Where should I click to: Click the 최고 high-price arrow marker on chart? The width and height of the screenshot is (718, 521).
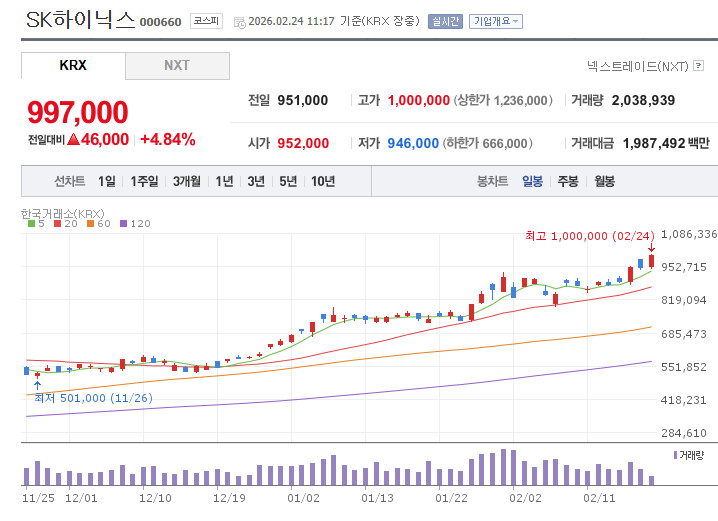coord(651,246)
